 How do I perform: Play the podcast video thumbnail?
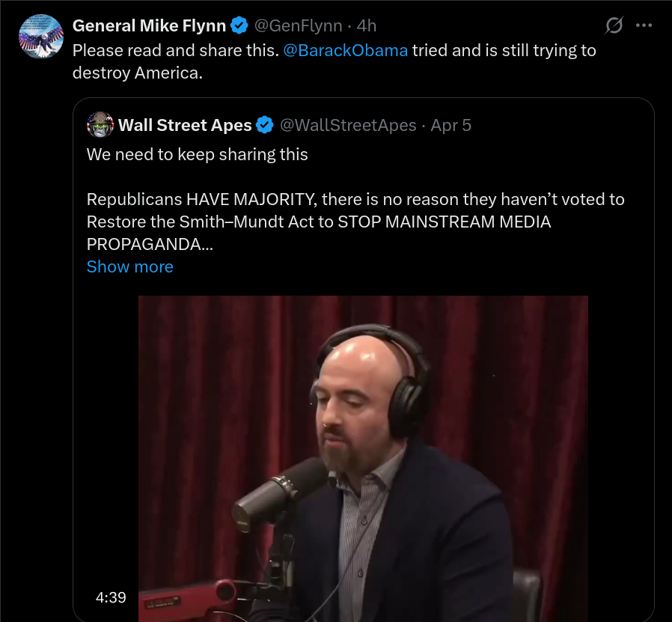[x=363, y=458]
